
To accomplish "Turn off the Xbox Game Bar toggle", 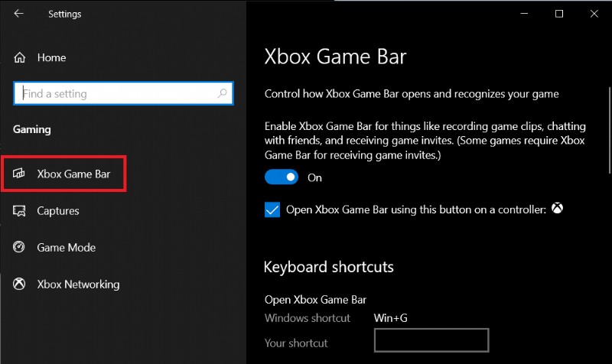I will click(x=282, y=177).
